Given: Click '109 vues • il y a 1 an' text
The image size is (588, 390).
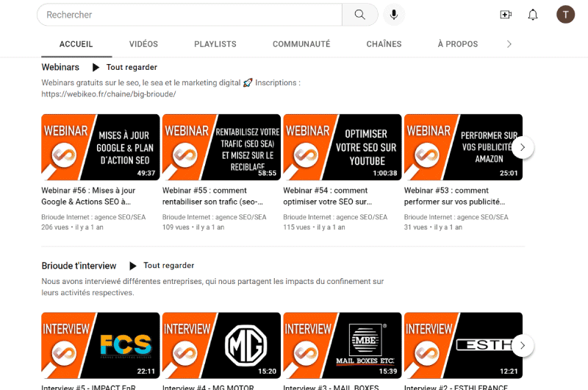Looking at the screenshot, I should (x=193, y=227).
